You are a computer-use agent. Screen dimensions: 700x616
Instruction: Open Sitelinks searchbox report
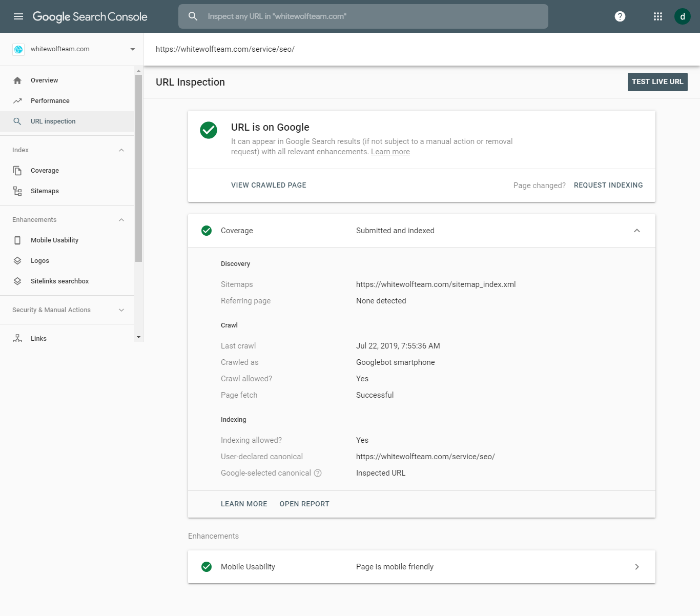point(67,281)
